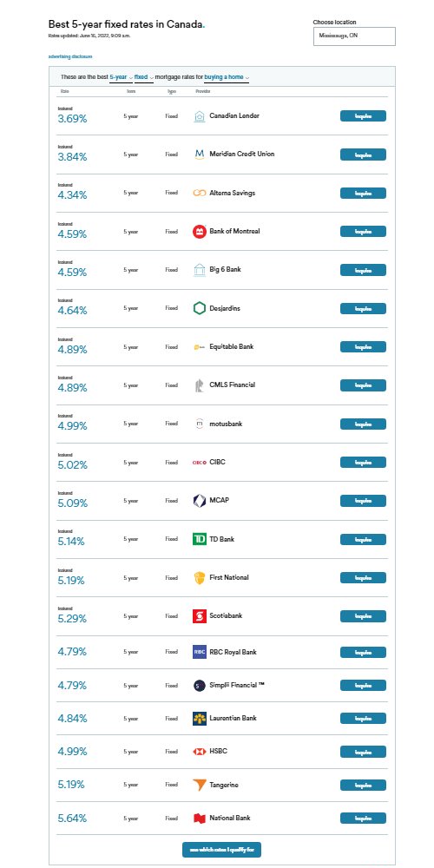
Task: Click the RBC Royal Bank logo
Action: pos(200,652)
